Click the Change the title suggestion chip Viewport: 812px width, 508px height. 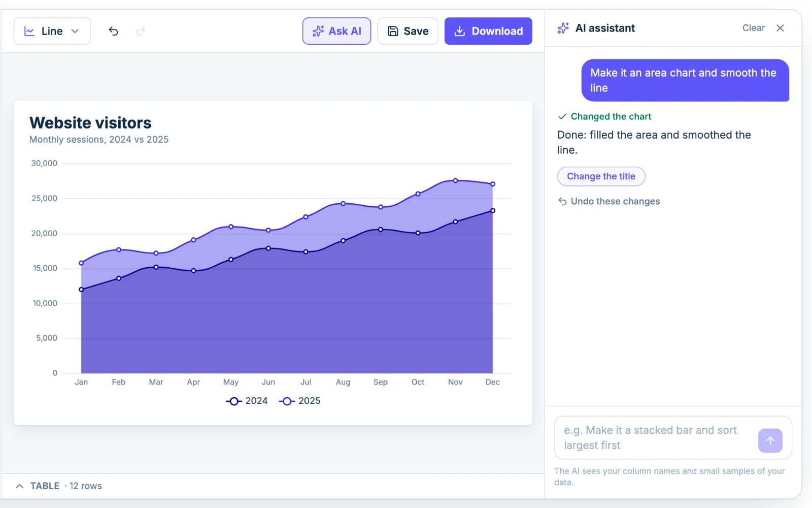[x=601, y=176]
